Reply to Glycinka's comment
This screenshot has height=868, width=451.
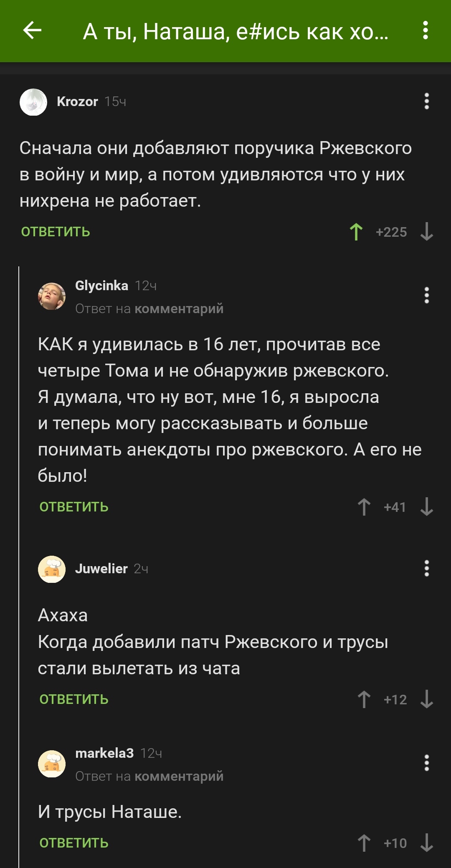[74, 507]
